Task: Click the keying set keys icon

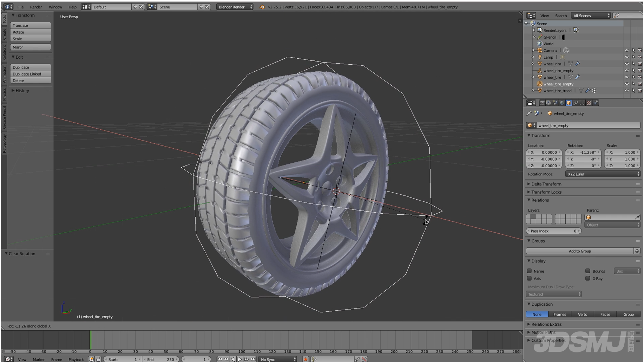Action: [x=314, y=359]
